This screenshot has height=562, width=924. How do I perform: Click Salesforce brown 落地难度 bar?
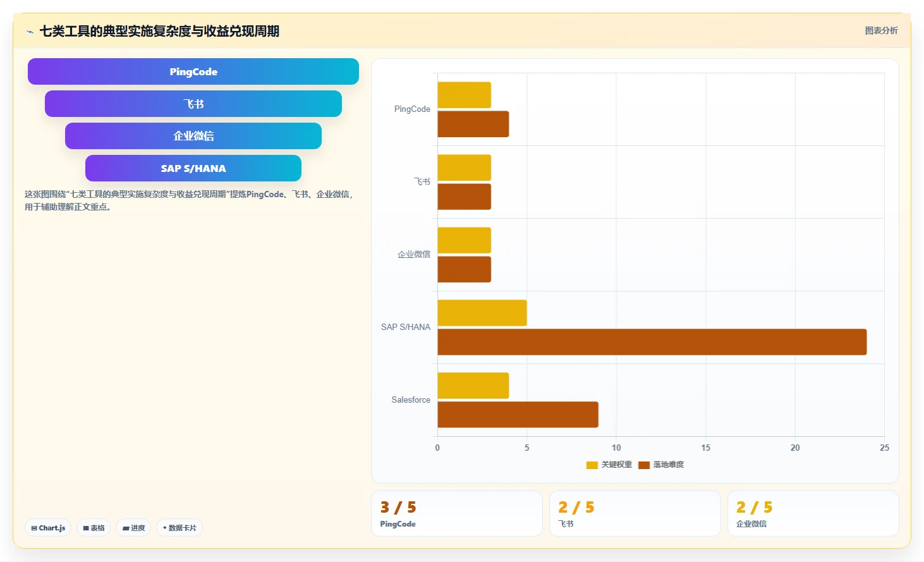click(x=518, y=415)
